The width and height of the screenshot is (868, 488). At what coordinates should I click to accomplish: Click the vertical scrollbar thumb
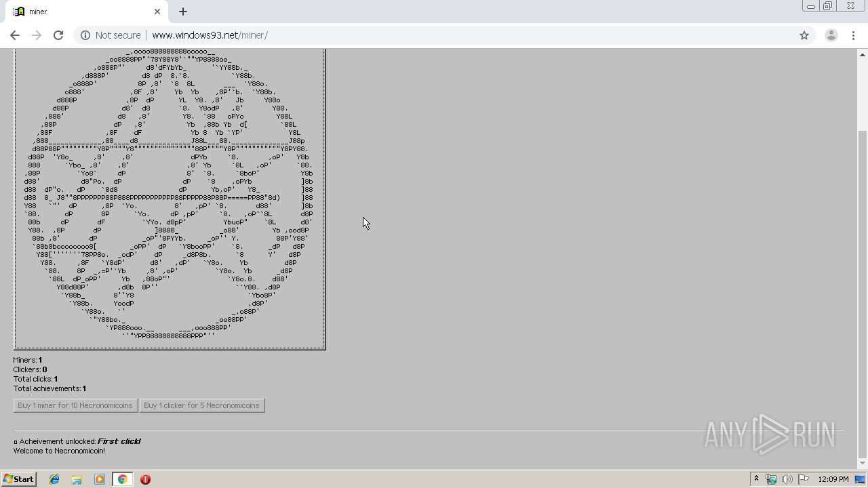click(863, 293)
